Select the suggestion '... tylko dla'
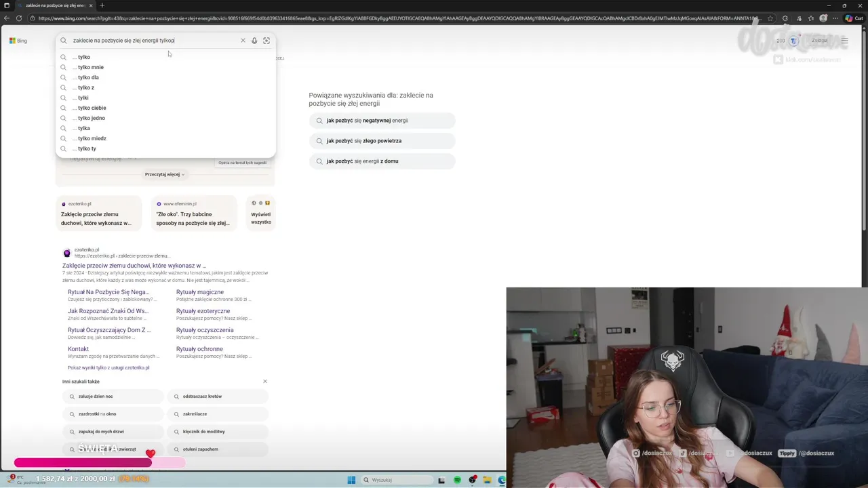Viewport: 868px width, 488px height. point(165,77)
